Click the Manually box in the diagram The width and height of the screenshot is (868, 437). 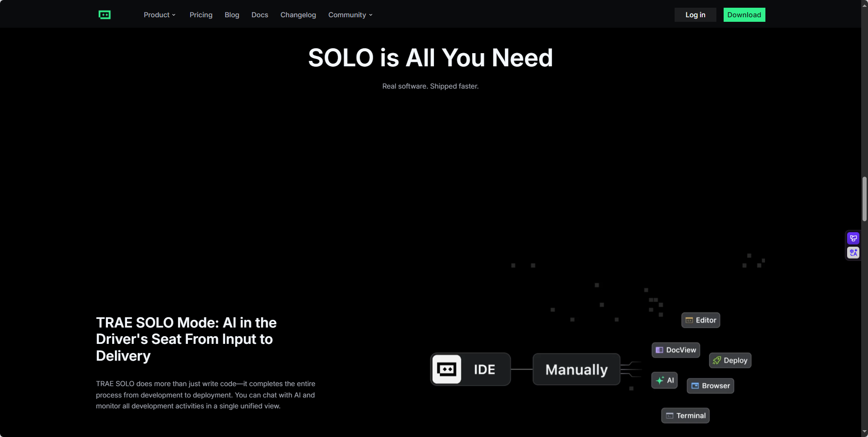[576, 369]
